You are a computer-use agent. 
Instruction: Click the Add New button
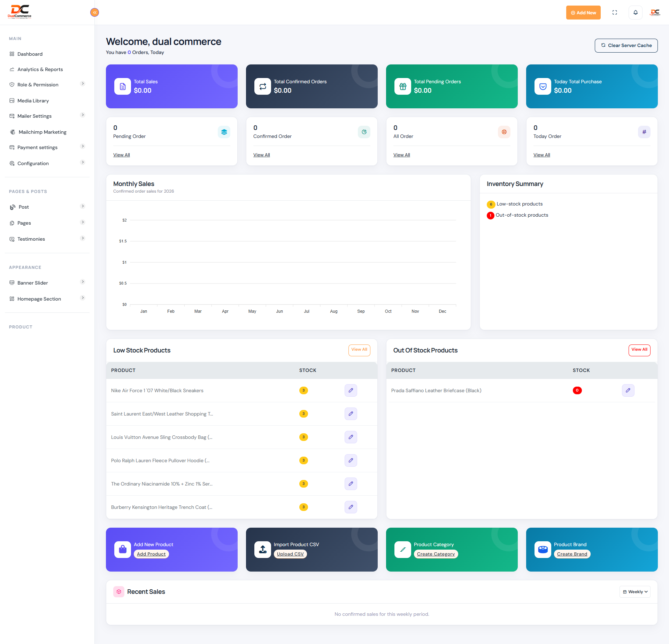(x=583, y=13)
